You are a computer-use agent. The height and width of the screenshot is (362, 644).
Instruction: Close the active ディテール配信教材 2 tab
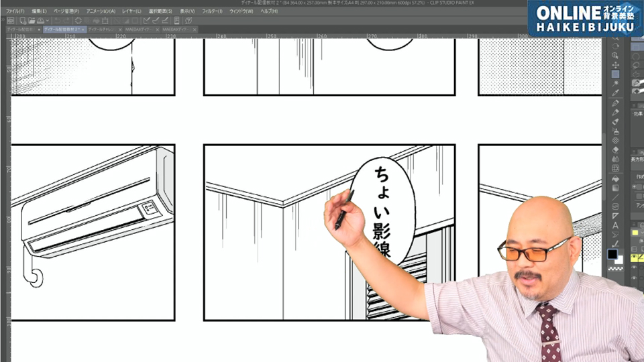click(x=83, y=29)
